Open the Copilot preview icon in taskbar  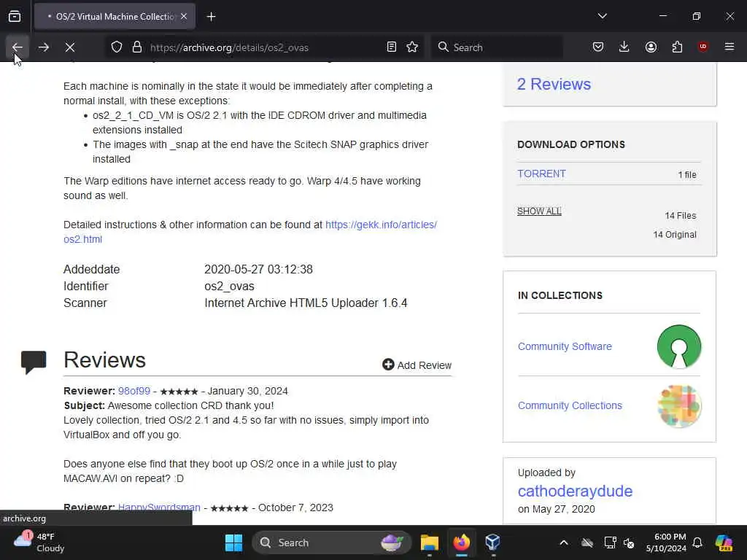(x=724, y=542)
